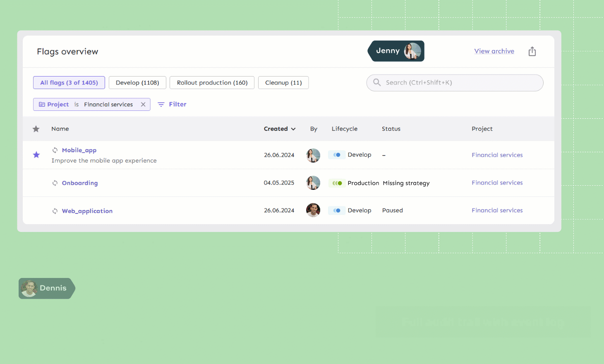Select the Cleanup (11) tab

coord(283,83)
